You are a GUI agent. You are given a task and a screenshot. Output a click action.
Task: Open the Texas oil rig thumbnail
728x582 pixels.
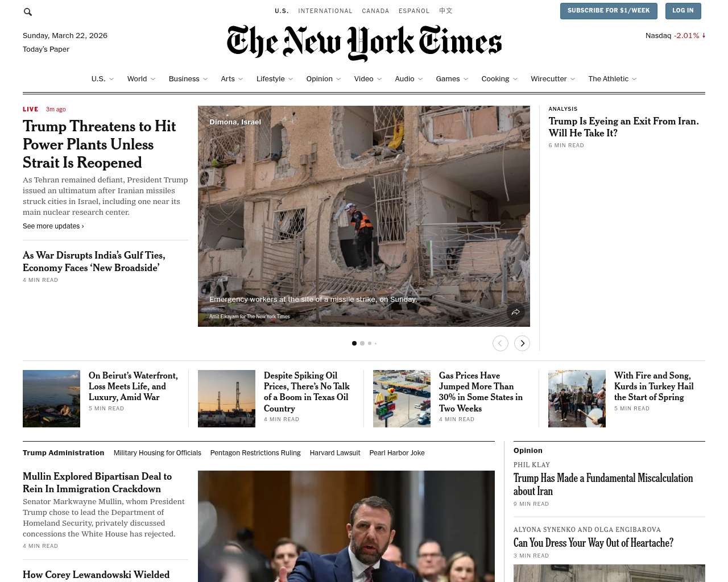click(x=226, y=398)
